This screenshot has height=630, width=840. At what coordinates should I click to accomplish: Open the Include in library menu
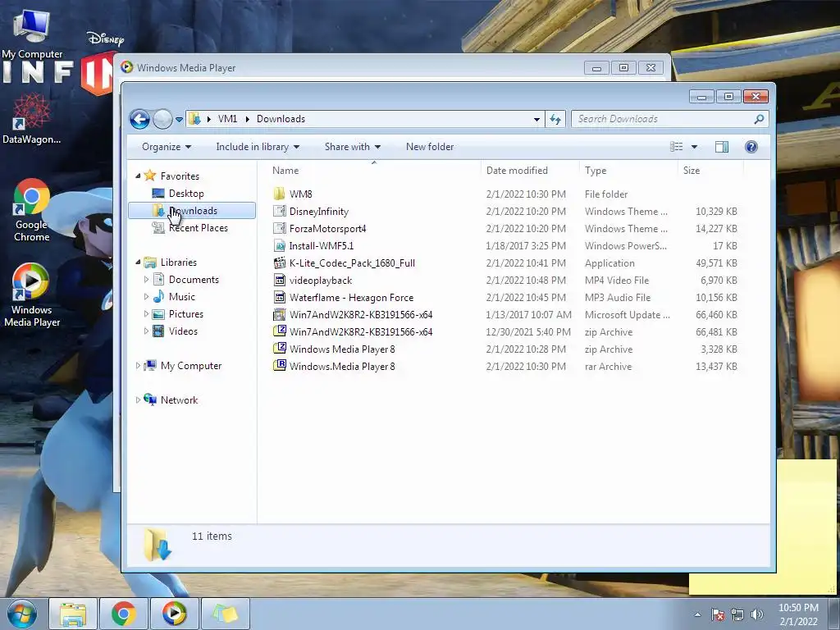pos(258,147)
